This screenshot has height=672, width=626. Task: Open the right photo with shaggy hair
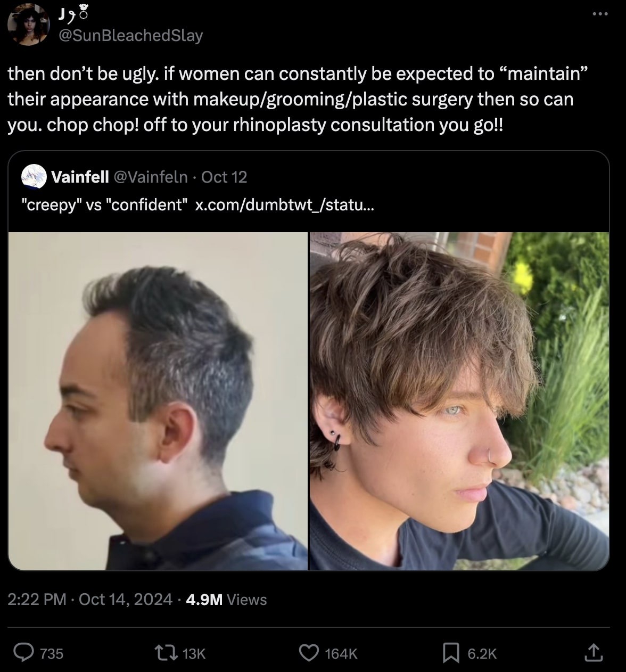click(459, 401)
